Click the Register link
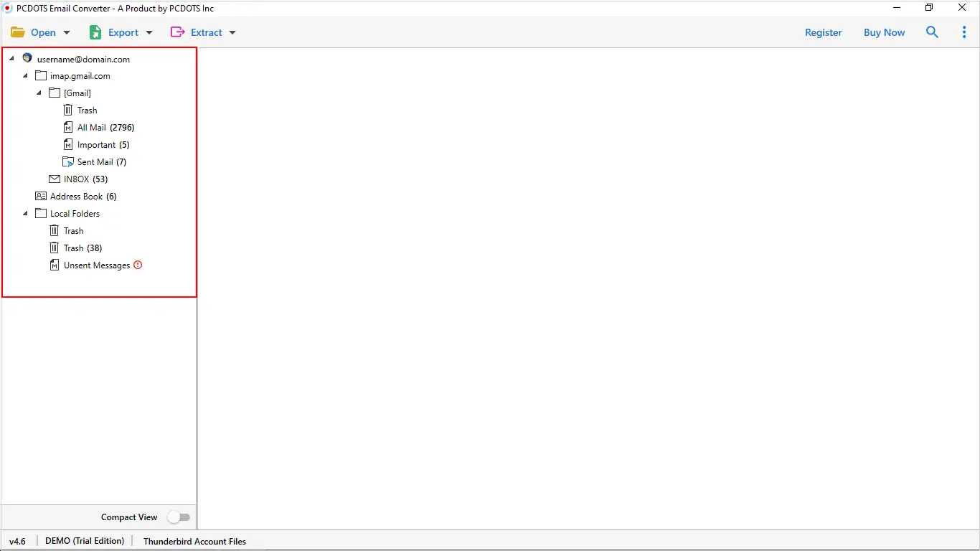Viewport: 980px width, 551px height. (824, 32)
